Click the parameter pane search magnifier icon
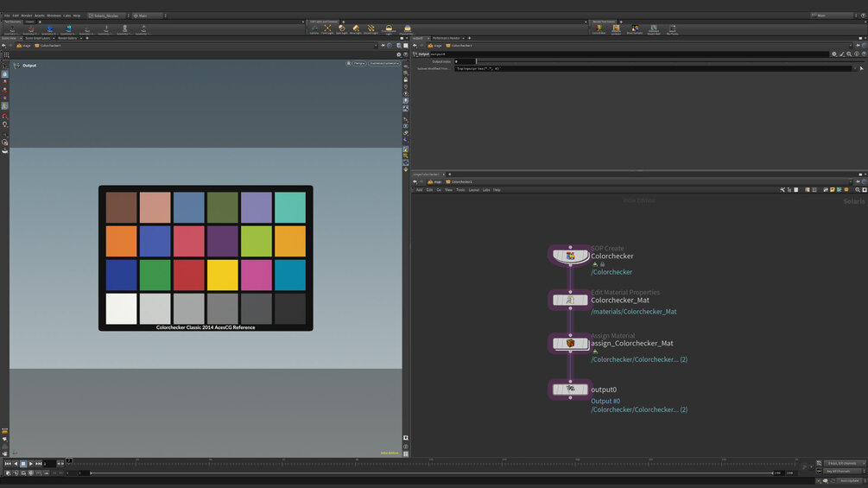This screenshot has width=868, height=488. pyautogui.click(x=849, y=54)
